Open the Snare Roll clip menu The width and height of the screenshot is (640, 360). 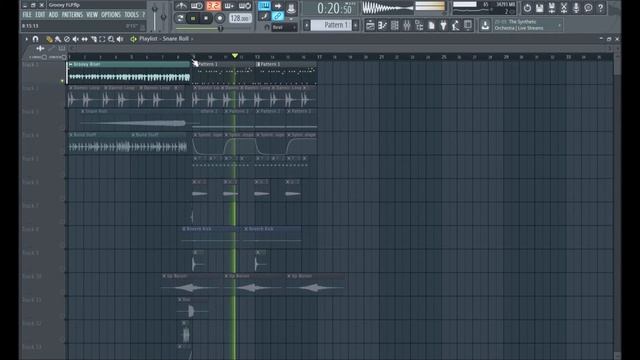tap(82, 111)
